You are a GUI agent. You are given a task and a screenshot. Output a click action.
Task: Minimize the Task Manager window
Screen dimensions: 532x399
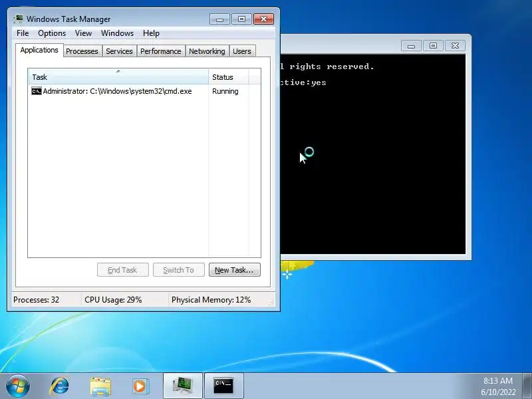(x=220, y=19)
